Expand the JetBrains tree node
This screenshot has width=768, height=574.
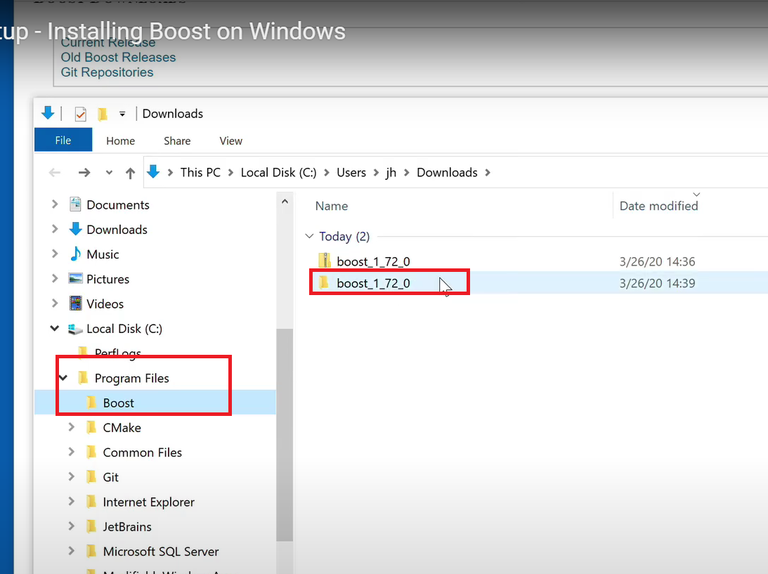72,526
